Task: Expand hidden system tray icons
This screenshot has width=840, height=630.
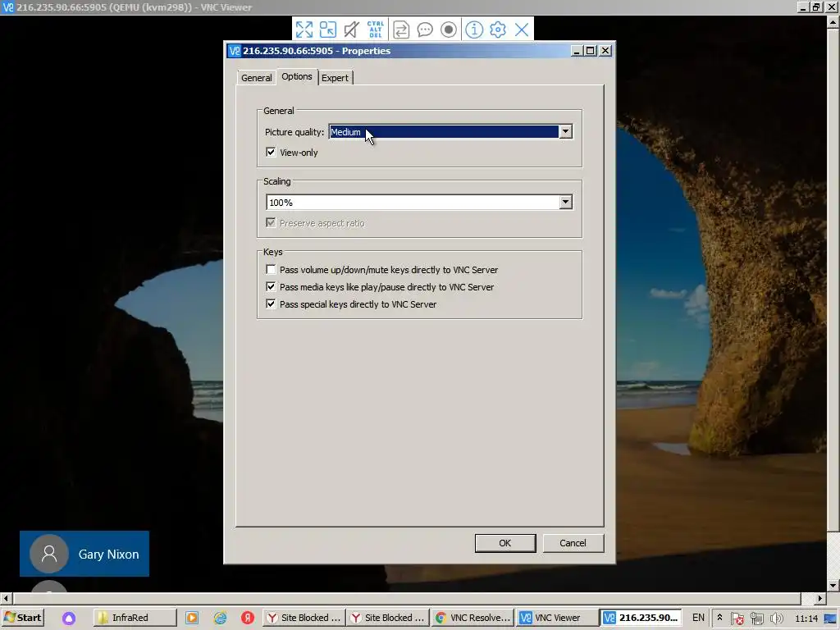Action: tap(719, 618)
